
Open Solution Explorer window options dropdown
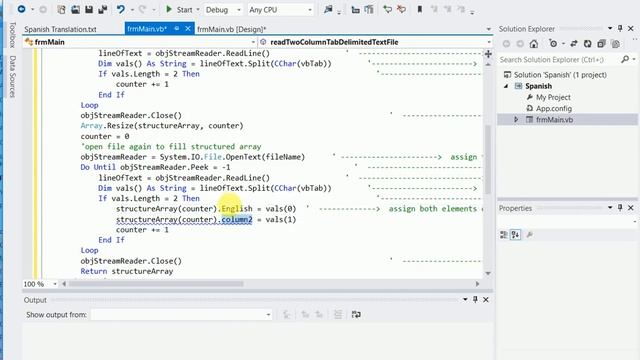[x=610, y=29]
